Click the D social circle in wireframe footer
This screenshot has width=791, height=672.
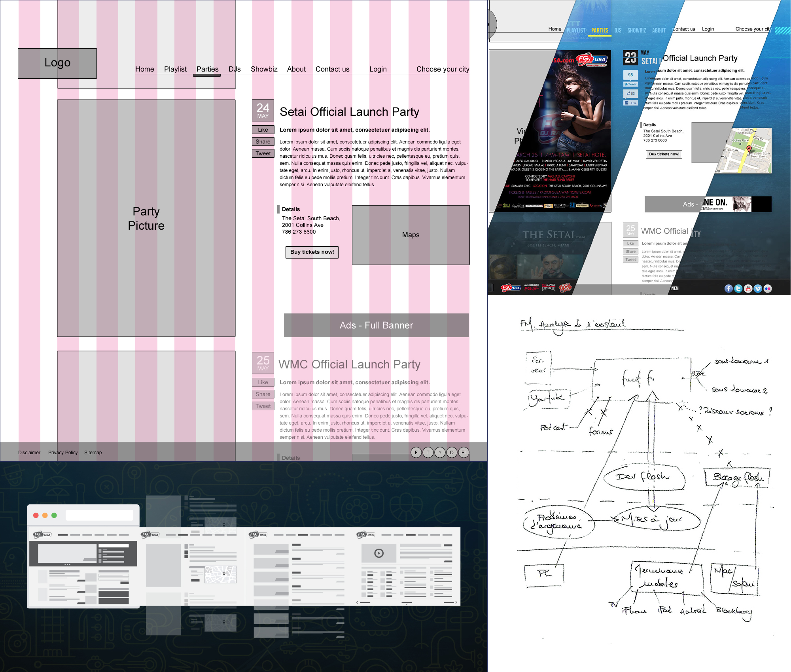click(x=452, y=452)
